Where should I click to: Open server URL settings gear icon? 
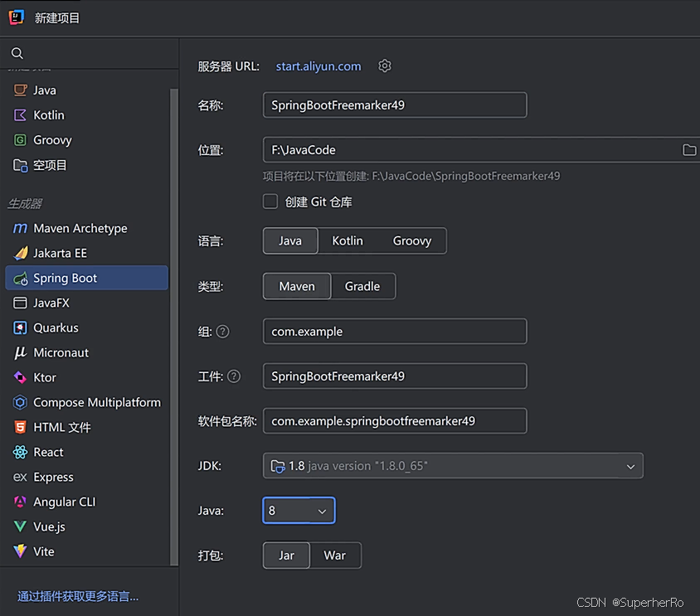384,66
